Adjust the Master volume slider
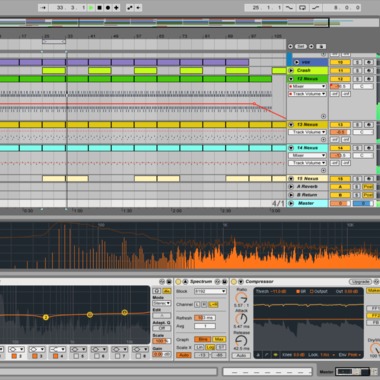380x380 pixels. (x=340, y=203)
